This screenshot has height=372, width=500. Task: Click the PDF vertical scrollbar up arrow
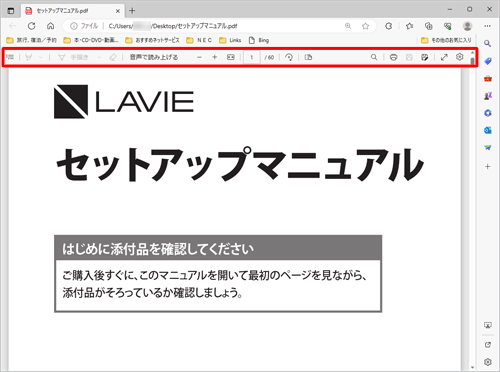472,53
